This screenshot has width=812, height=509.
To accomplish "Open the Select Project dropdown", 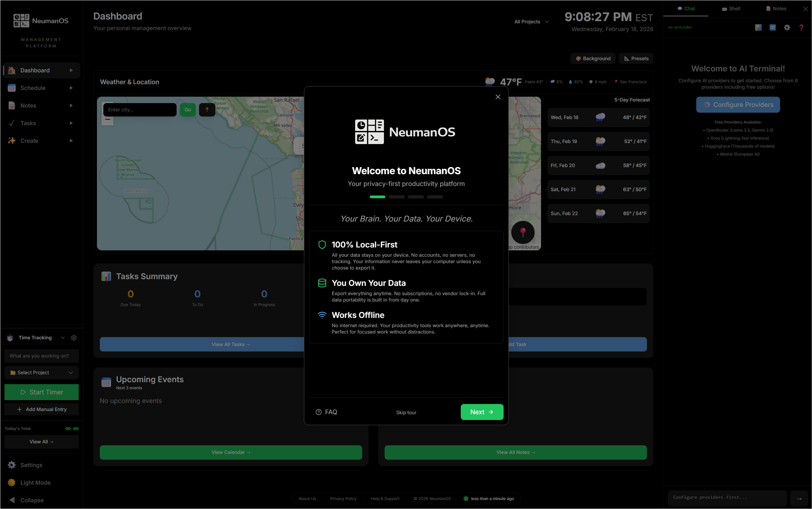I will (x=41, y=373).
